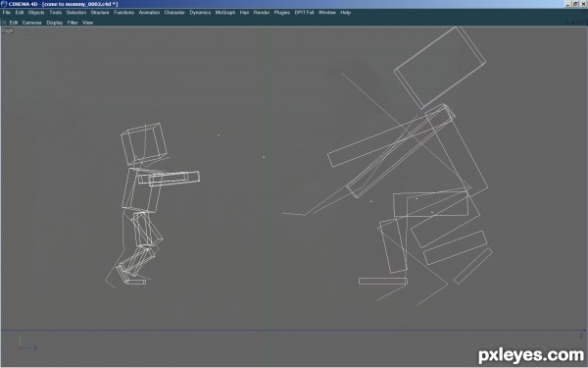Open the Objects menu
This screenshot has width=588, height=368.
36,13
